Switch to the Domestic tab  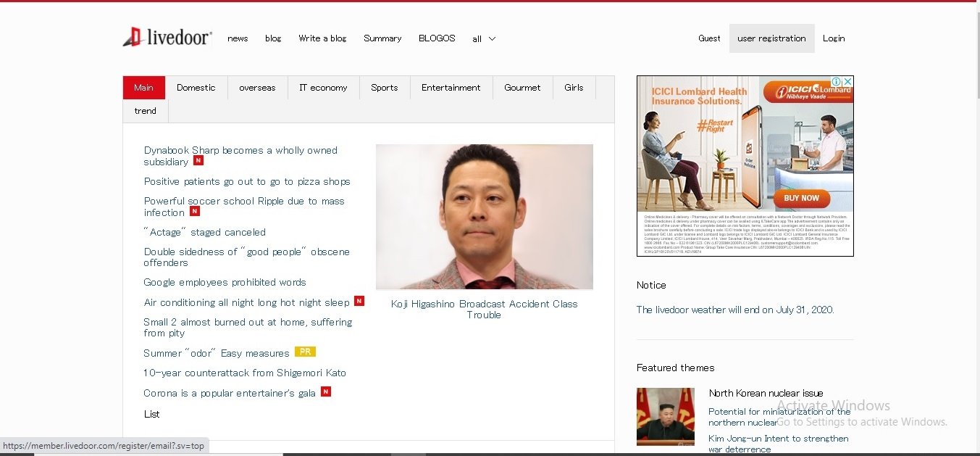(196, 88)
